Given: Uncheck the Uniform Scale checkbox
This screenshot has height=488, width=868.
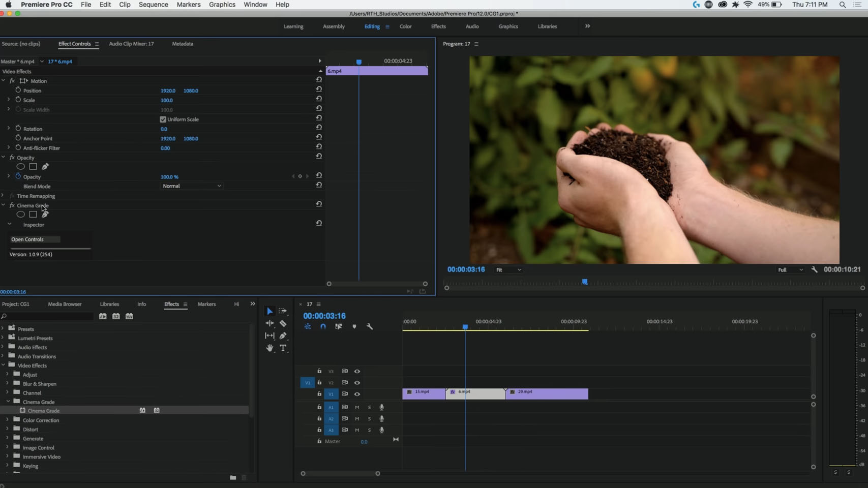Looking at the screenshot, I should (x=163, y=119).
